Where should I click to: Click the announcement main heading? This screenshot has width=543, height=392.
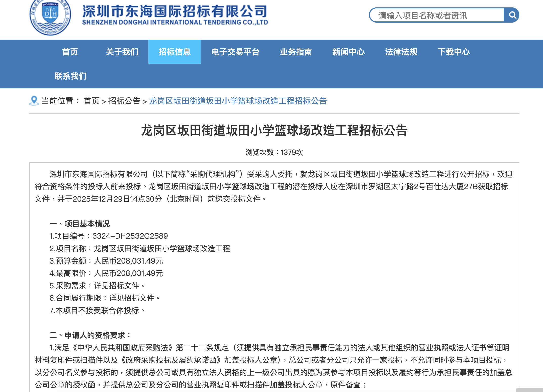click(274, 130)
